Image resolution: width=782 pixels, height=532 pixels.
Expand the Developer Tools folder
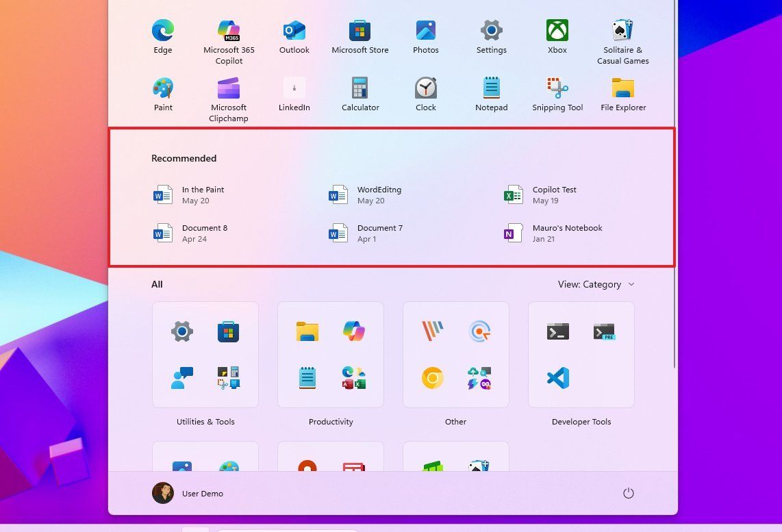click(581, 355)
